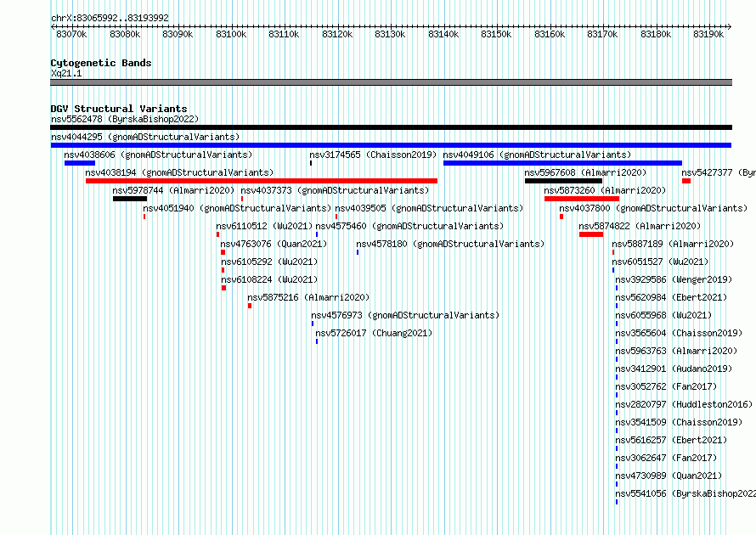
Task: Open nsv6110512 (Wu2021) label
Action: click(x=264, y=226)
